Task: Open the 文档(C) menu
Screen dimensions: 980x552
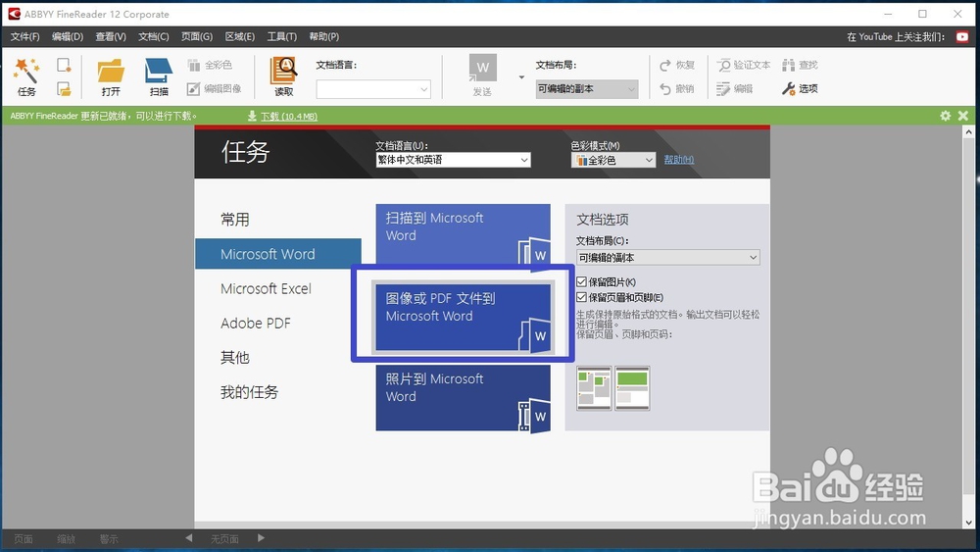Action: tap(154, 37)
